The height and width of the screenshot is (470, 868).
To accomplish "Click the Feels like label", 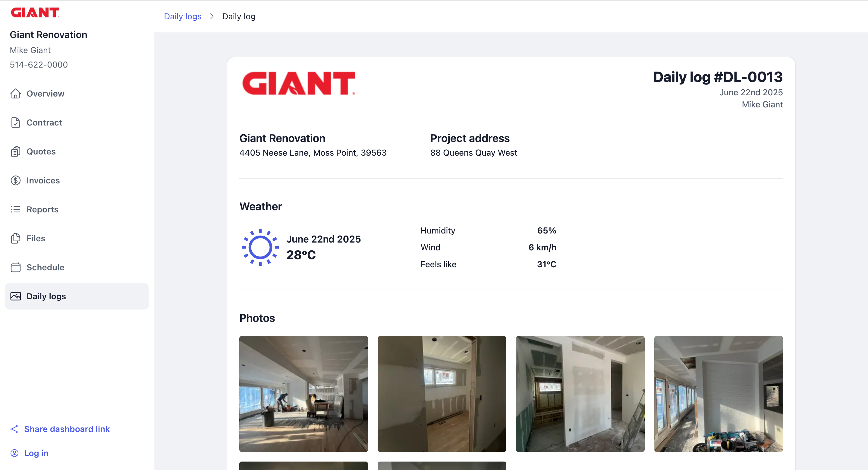I will pyautogui.click(x=439, y=264).
